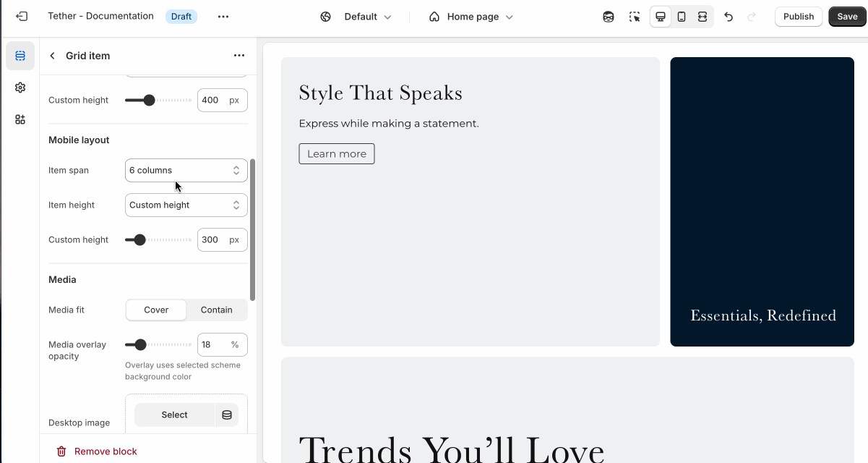The width and height of the screenshot is (868, 463).
Task: Click the overlay opacity 18 percent field
Action: pyautogui.click(x=223, y=344)
